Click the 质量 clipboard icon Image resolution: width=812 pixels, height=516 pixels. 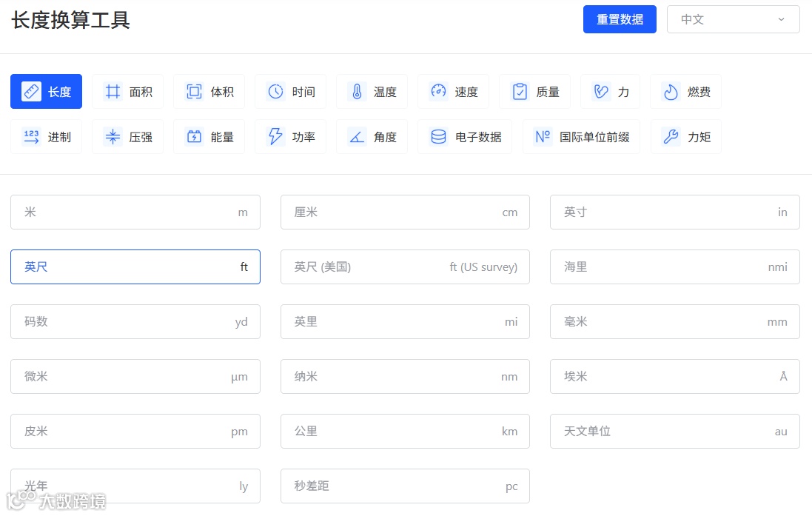520,92
